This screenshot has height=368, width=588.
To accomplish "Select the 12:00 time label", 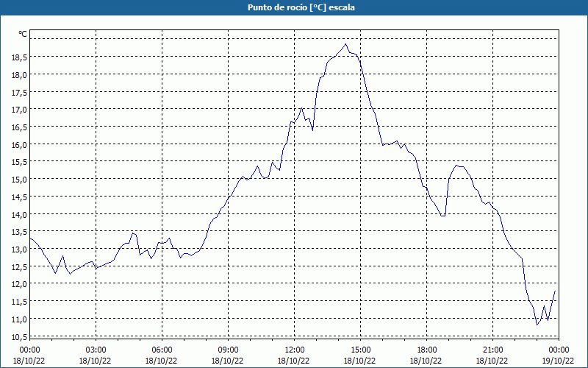I will (295, 350).
